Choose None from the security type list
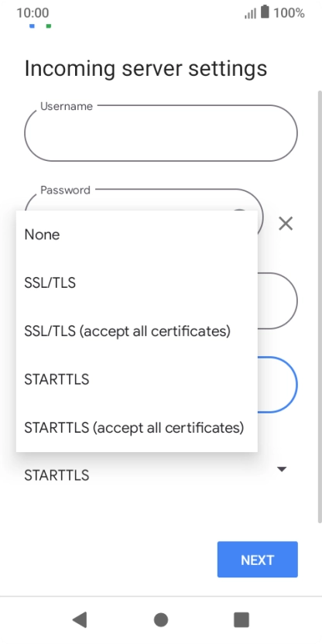This screenshot has height=644, width=322. click(x=137, y=235)
